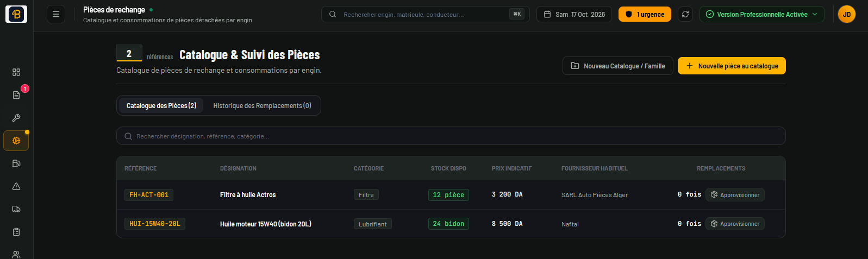Focus the global search engin, matricule field
The height and width of the screenshot is (259, 868).
426,14
